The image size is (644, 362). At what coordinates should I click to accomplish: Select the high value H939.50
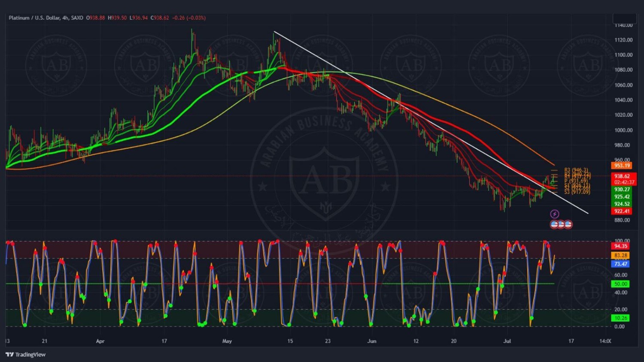(x=117, y=18)
